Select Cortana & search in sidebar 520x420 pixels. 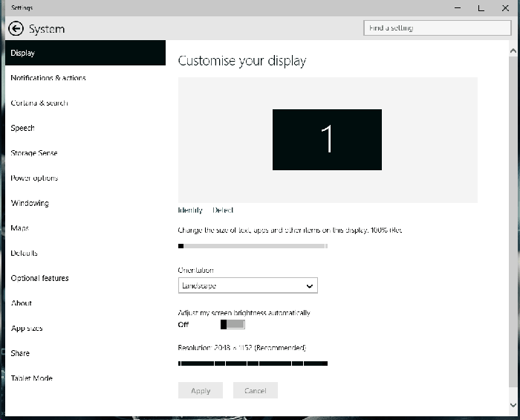click(x=39, y=103)
